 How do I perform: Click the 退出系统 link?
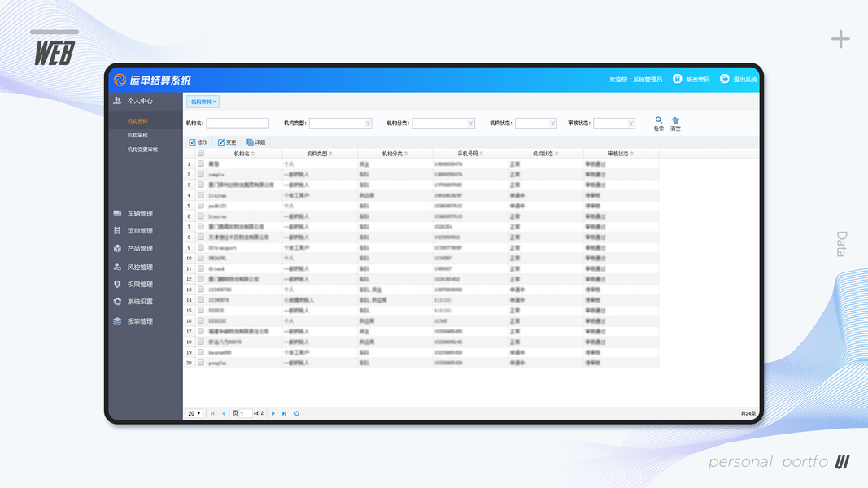click(x=745, y=80)
